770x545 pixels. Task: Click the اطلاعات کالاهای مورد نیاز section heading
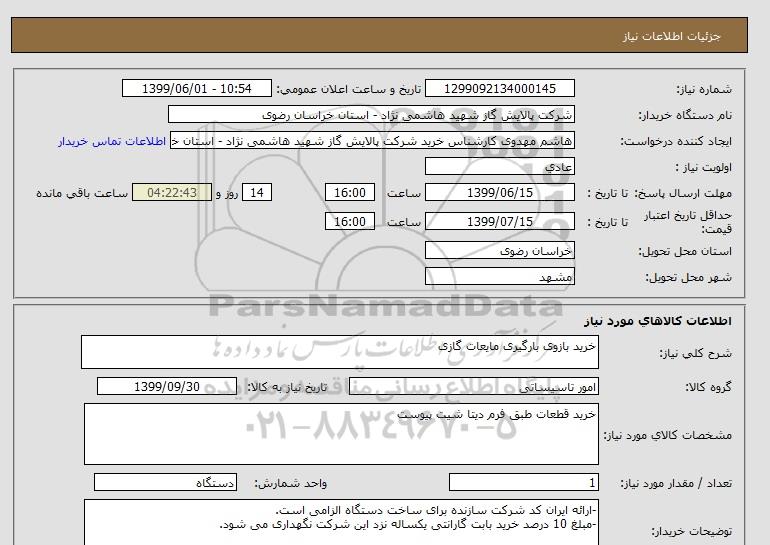pos(658,321)
